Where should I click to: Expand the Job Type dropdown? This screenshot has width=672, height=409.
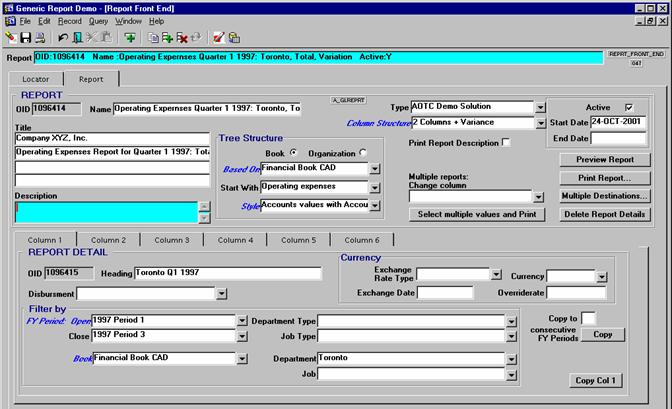point(511,337)
